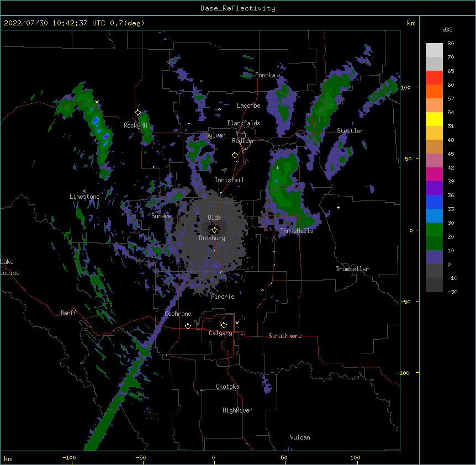Click the Okotoks town label
Screen dimensions: 476x465
pos(228,387)
